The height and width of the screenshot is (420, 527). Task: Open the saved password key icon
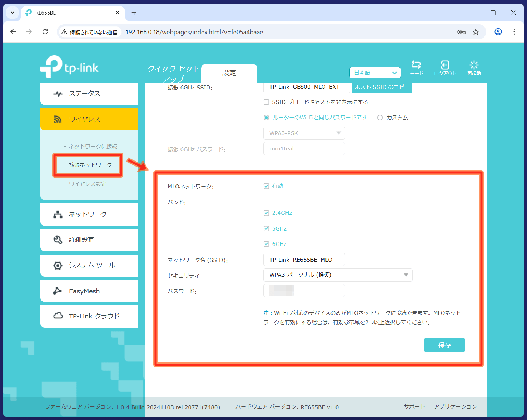click(x=461, y=32)
